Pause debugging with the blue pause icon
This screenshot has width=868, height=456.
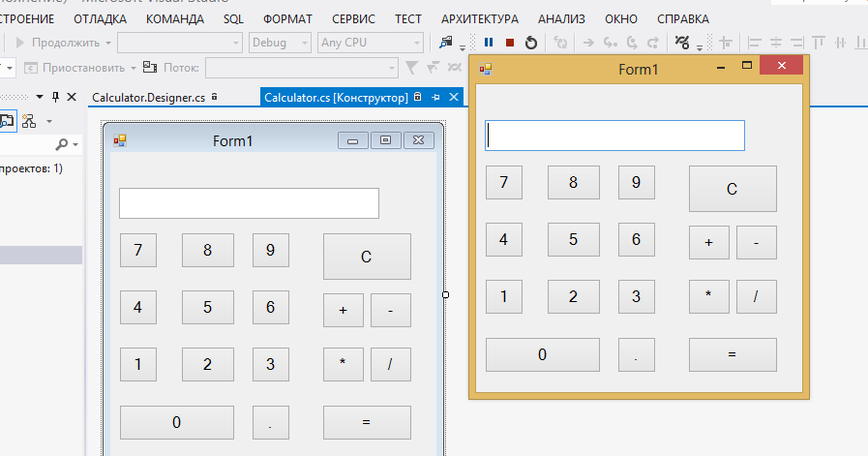pyautogui.click(x=489, y=42)
